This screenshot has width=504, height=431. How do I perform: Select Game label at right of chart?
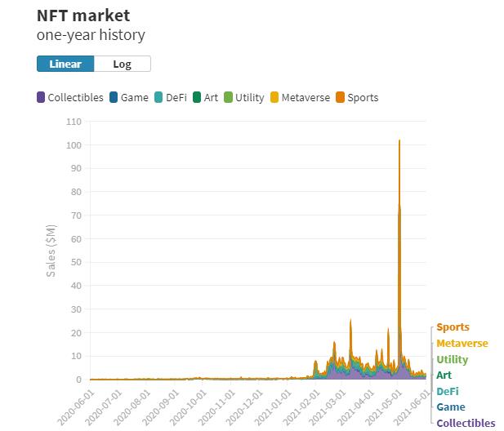pos(451,407)
